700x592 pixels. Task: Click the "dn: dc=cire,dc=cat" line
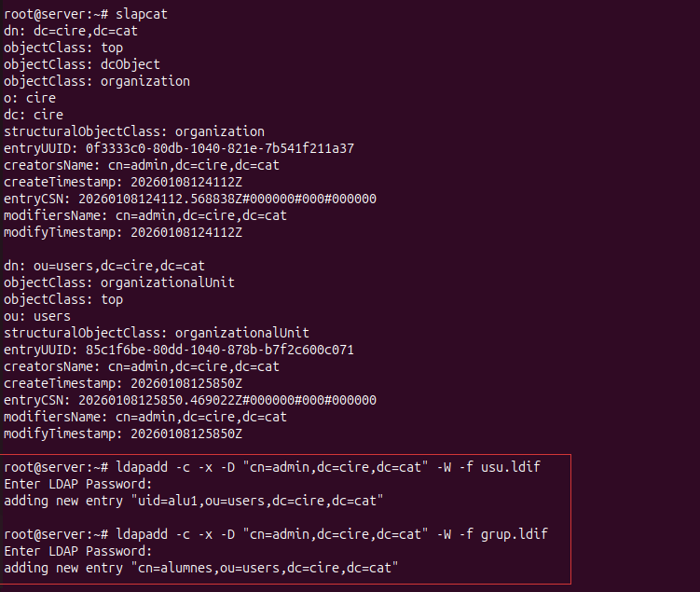(72, 31)
